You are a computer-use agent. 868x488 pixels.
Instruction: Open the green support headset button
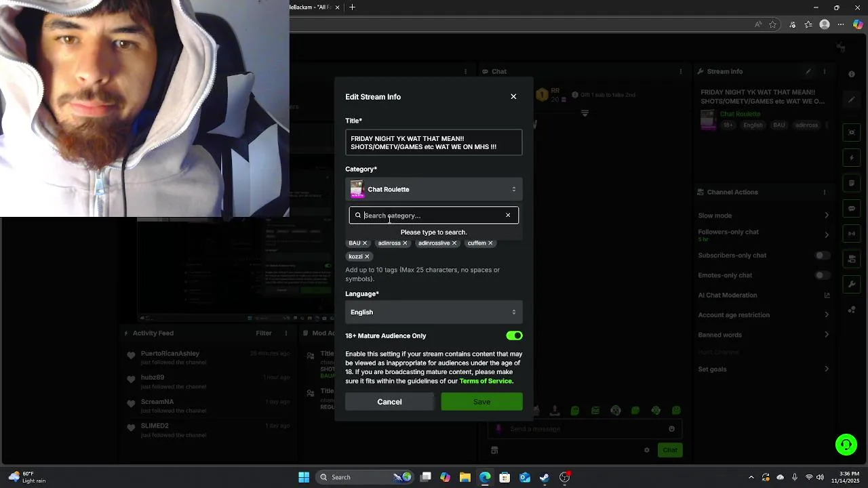tap(846, 445)
